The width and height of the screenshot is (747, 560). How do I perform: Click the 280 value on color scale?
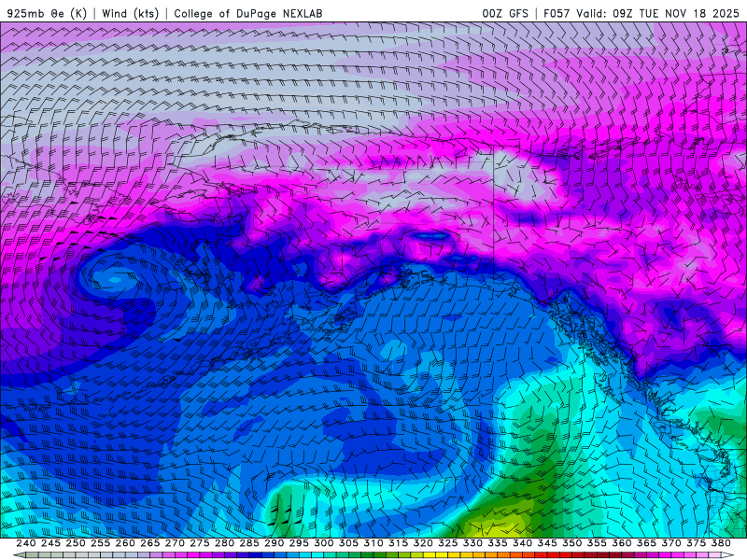[224, 543]
